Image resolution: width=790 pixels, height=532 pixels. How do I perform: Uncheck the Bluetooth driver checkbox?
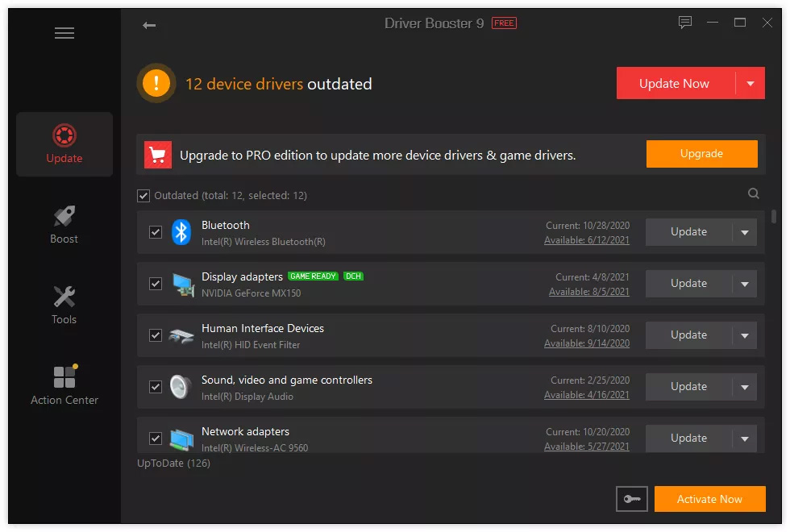[156, 232]
